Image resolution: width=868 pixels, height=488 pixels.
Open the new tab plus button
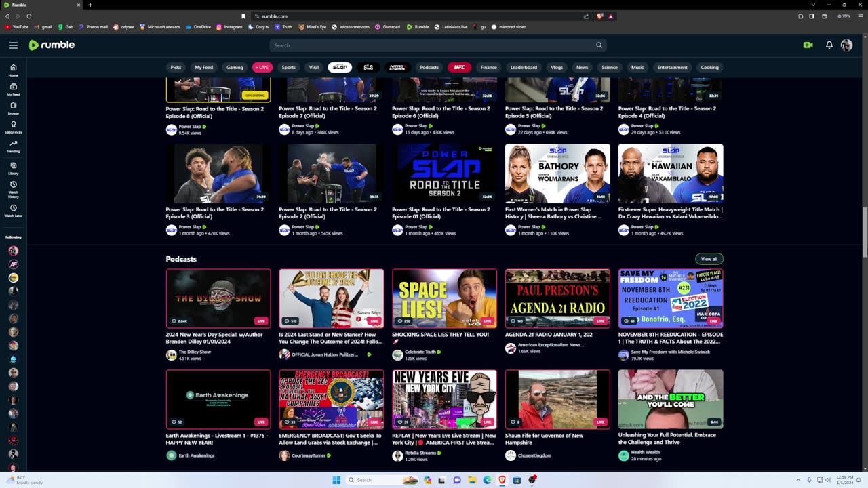coord(90,5)
